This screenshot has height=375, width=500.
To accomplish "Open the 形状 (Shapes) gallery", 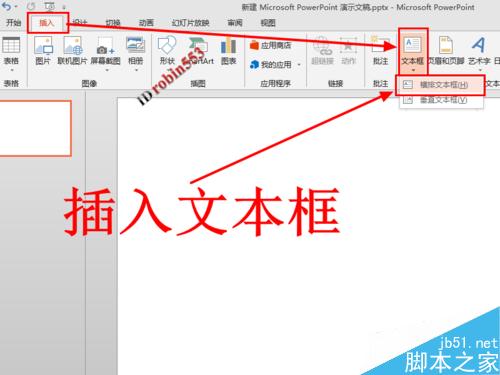I will click(x=167, y=50).
